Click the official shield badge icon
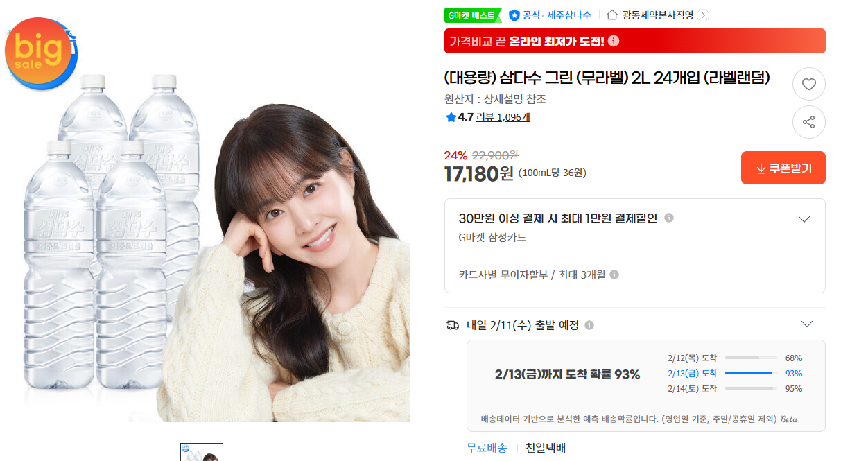The height and width of the screenshot is (461, 868). click(x=514, y=15)
